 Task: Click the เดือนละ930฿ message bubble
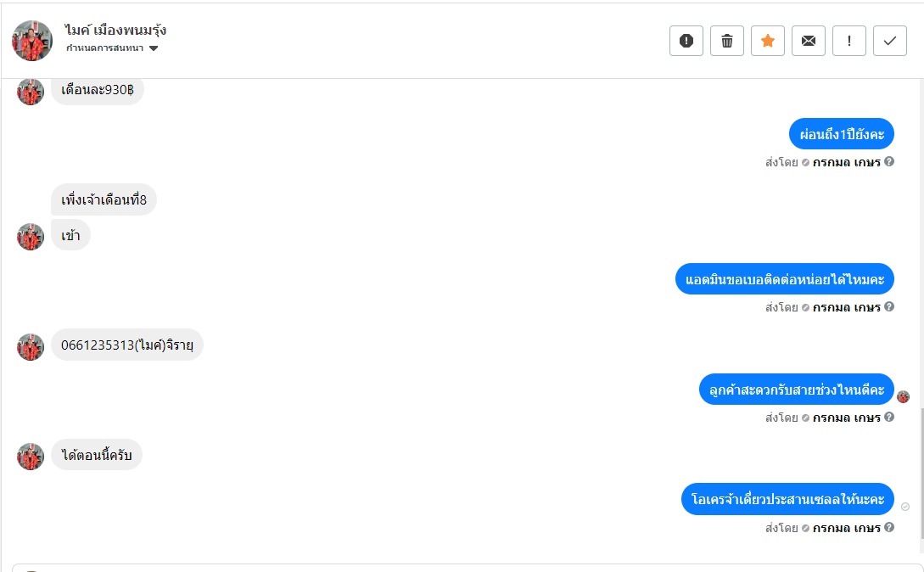pyautogui.click(x=98, y=90)
